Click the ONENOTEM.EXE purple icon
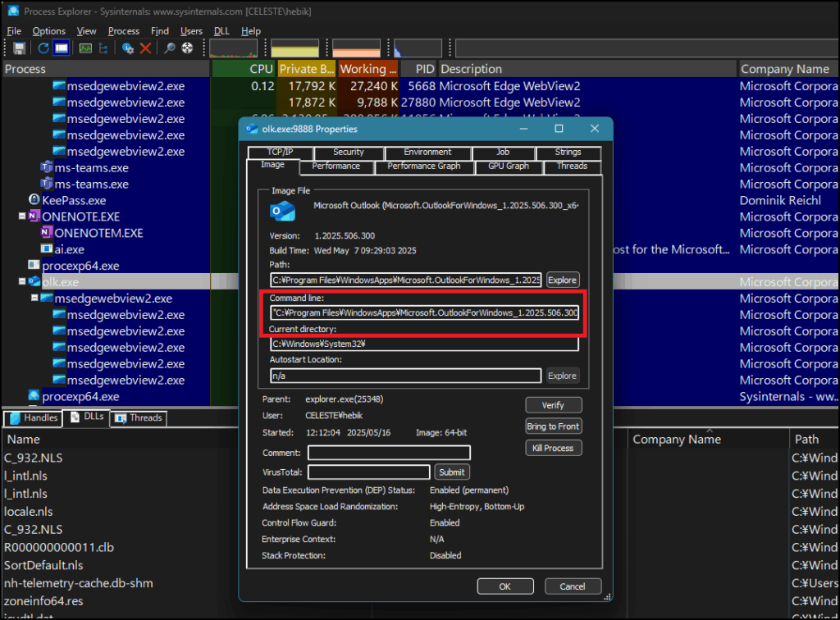Viewport: 840px width, 620px height. point(47,232)
